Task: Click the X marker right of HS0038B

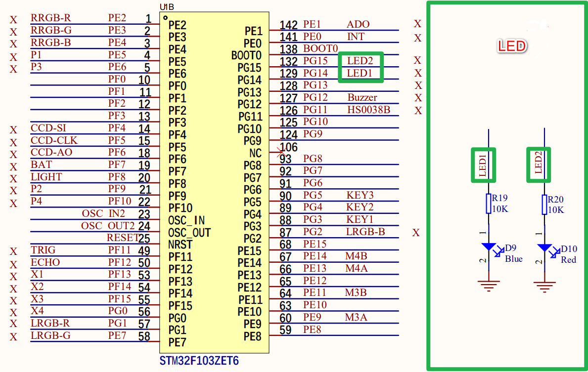Action: (x=418, y=111)
